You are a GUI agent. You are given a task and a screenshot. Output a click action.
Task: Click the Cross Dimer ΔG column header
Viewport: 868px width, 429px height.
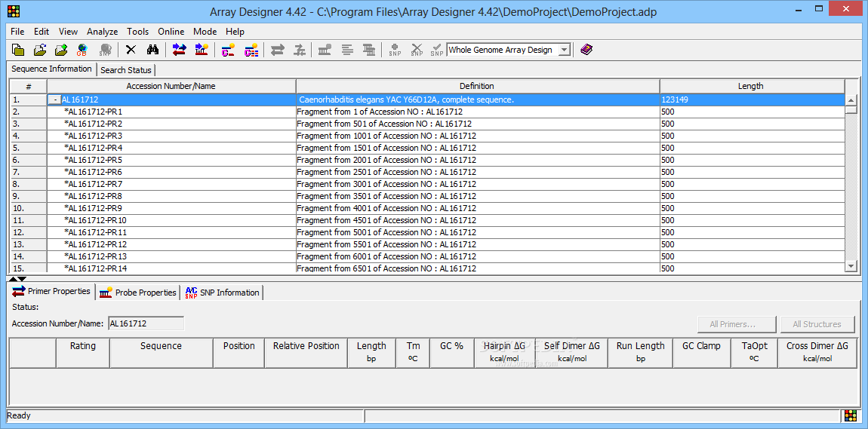click(817, 352)
